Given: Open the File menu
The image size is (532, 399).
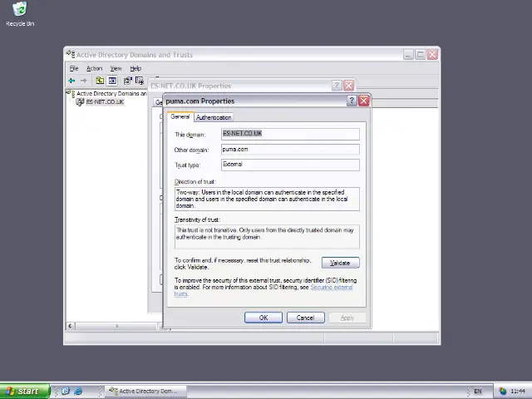Looking at the screenshot, I should click(x=74, y=68).
